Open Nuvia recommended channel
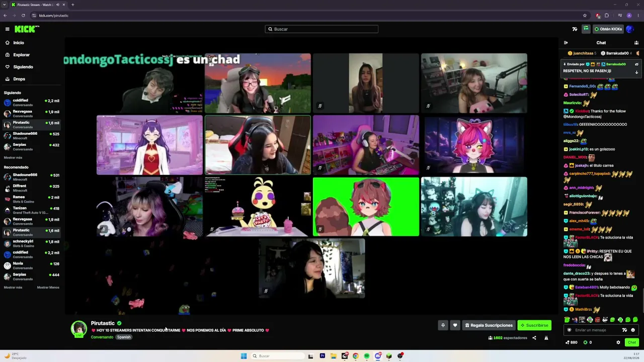The height and width of the screenshot is (362, 644). pyautogui.click(x=32, y=265)
